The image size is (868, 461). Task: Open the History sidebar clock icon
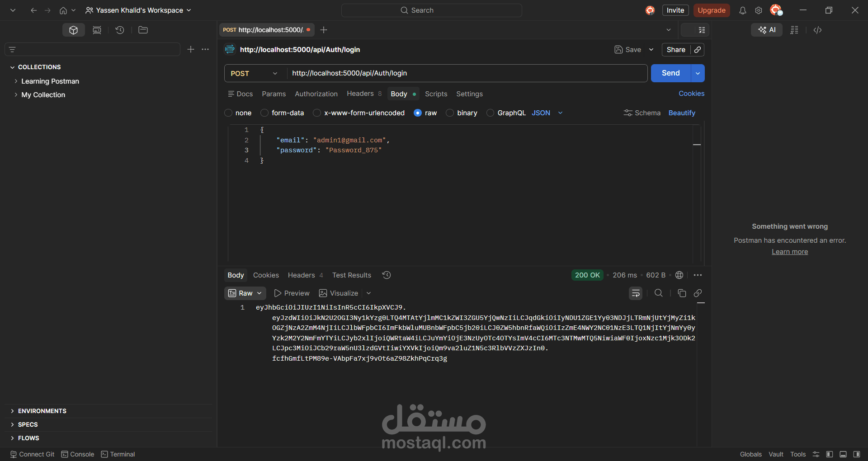point(120,30)
